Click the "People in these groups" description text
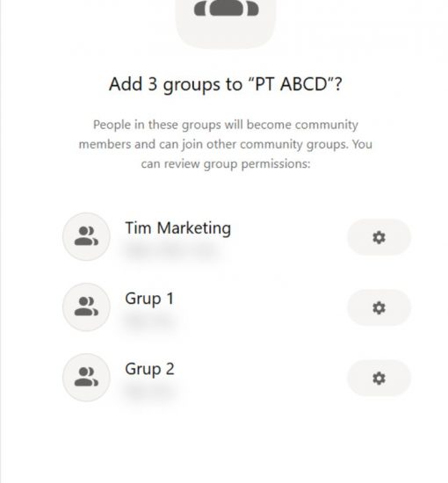The width and height of the screenshot is (448, 483). (x=226, y=144)
